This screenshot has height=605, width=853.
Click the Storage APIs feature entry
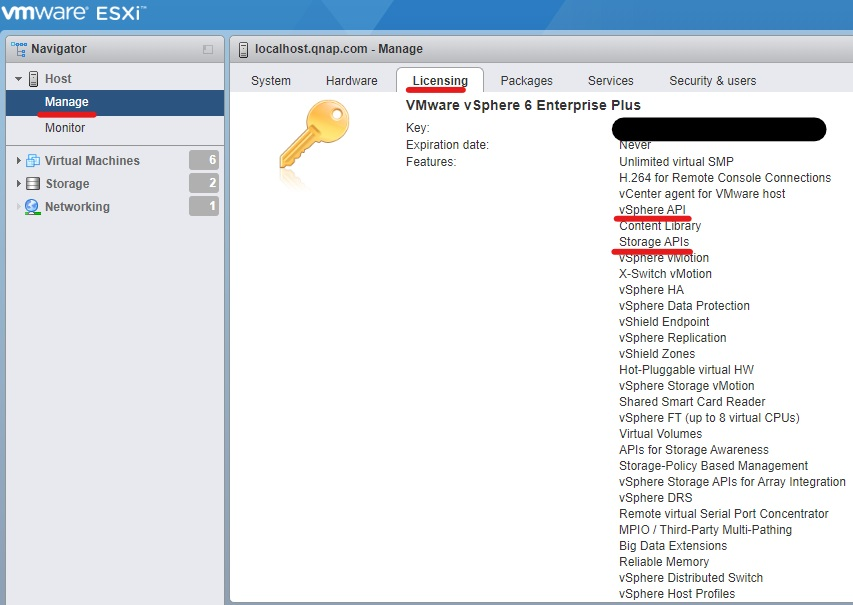click(x=654, y=241)
